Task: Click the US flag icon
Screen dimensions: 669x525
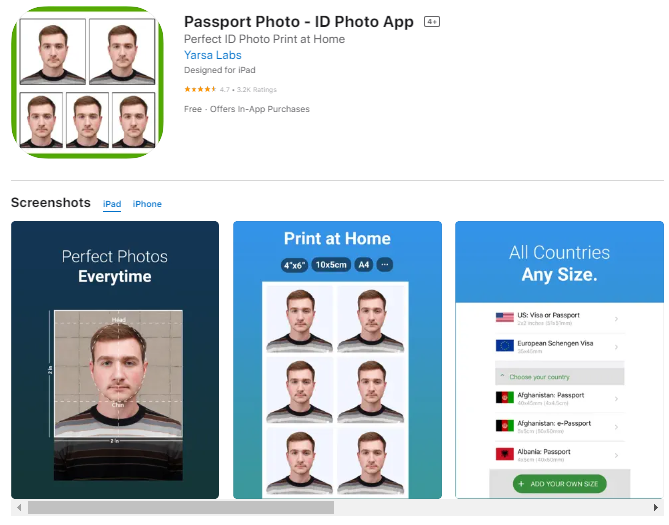Action: (505, 317)
